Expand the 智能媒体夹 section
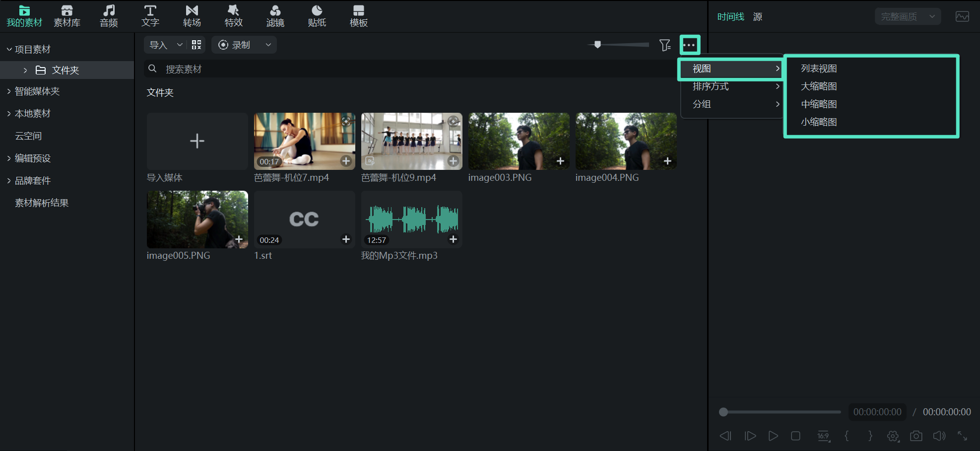Screen dimensions: 980x451 click(9, 91)
